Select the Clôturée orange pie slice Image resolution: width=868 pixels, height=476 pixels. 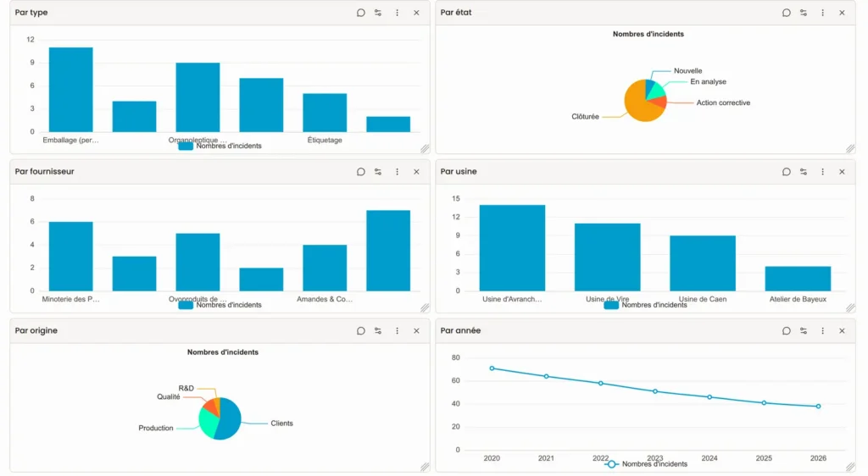(x=637, y=105)
